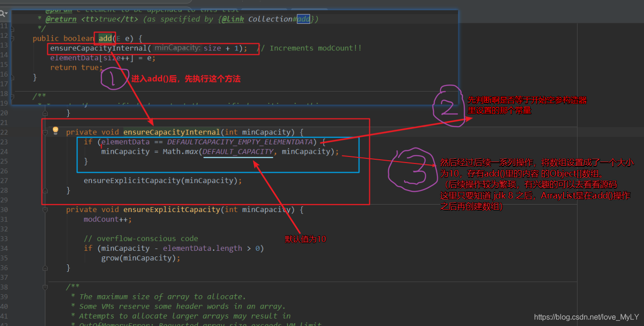Navigate to the underlined DEFAULT_CAPACITY constant
Viewport: 644px width, 326px height.
click(238, 151)
